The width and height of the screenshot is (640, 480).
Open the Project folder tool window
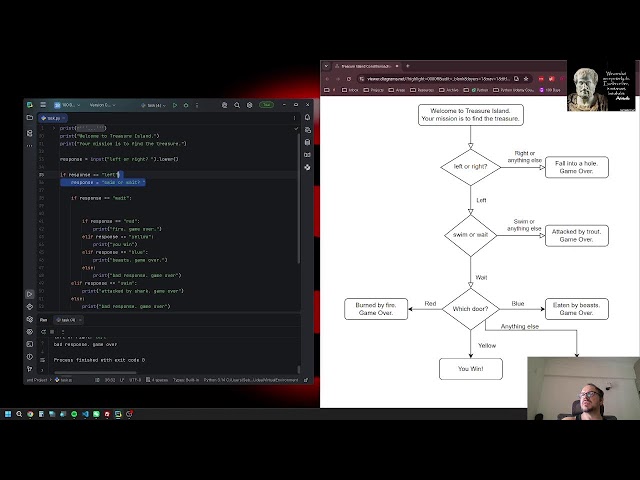(30, 118)
